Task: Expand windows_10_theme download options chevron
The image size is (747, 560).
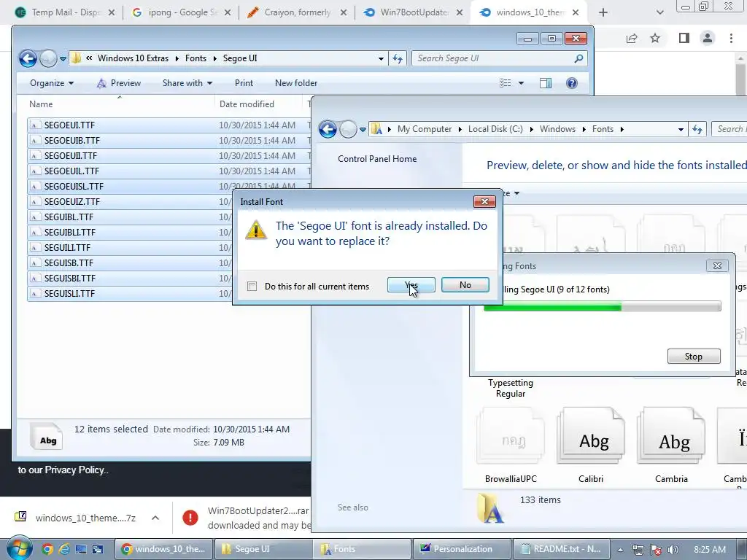Action: coord(155,518)
